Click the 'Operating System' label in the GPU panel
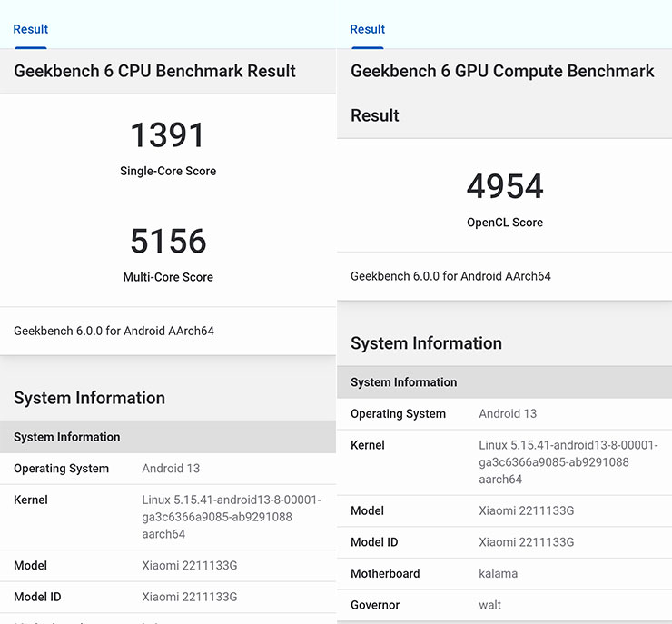The height and width of the screenshot is (624, 672). [x=398, y=413]
